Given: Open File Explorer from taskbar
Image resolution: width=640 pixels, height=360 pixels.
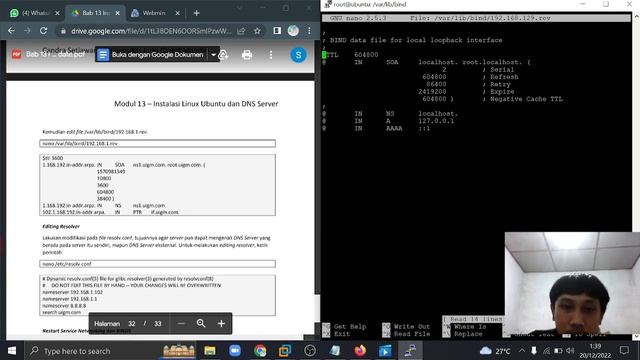Looking at the screenshot, I should click(x=210, y=351).
